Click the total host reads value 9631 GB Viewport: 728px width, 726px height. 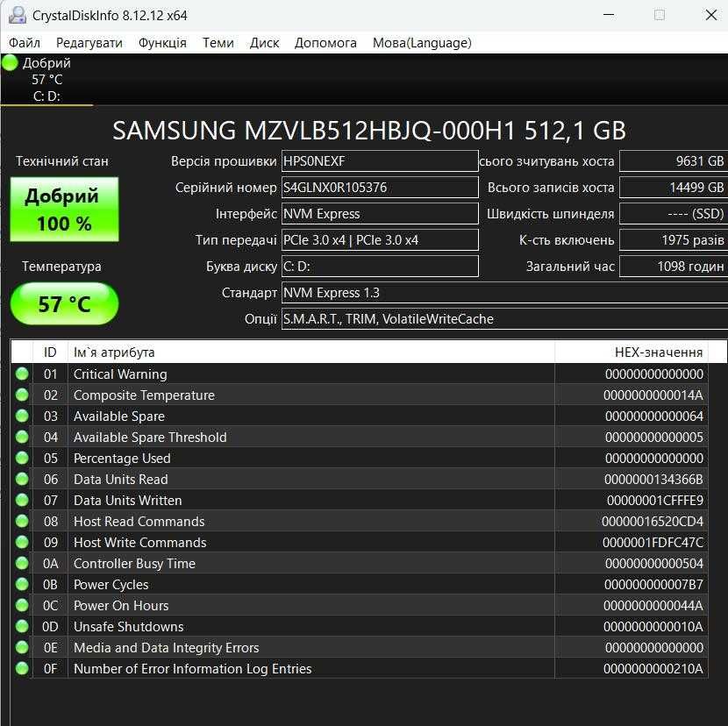coord(674,161)
